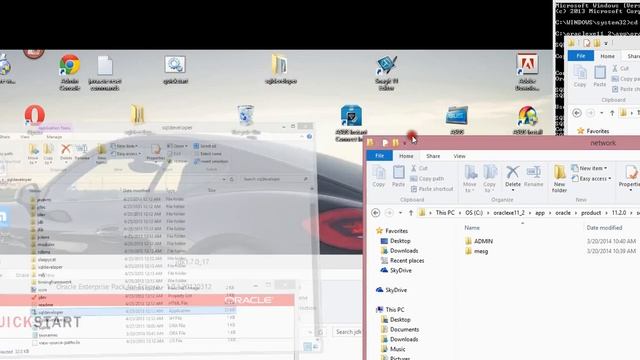Click Copy icon in top-right Explorer window

tap(580, 76)
